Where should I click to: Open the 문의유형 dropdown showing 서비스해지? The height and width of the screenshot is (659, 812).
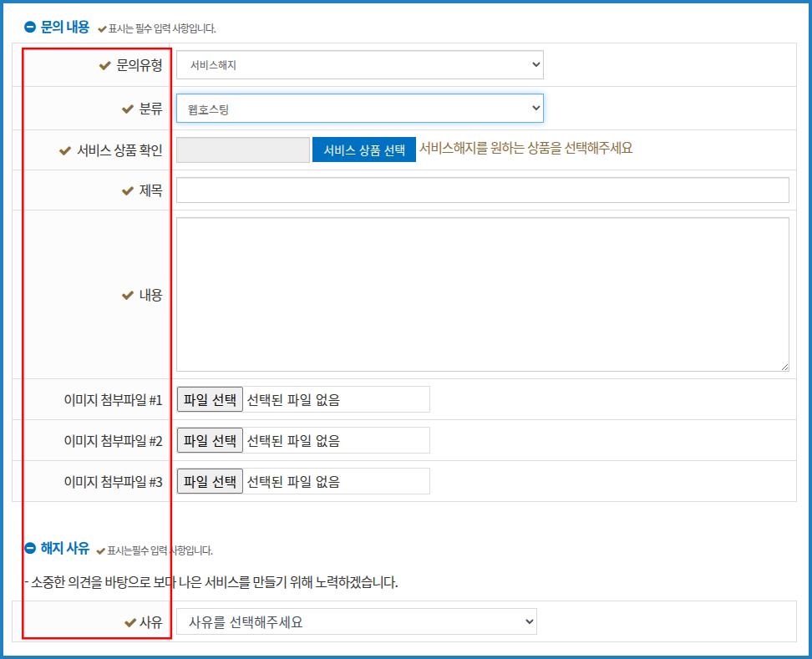(359, 64)
